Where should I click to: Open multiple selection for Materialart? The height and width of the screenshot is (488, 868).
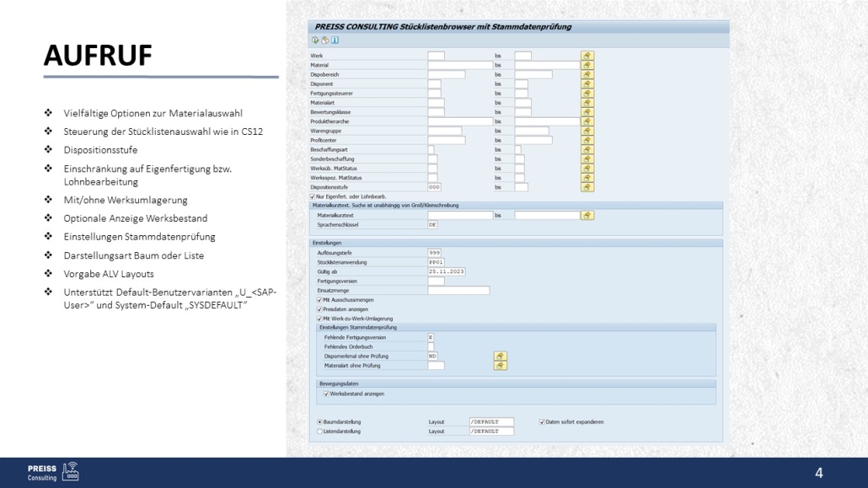point(587,103)
